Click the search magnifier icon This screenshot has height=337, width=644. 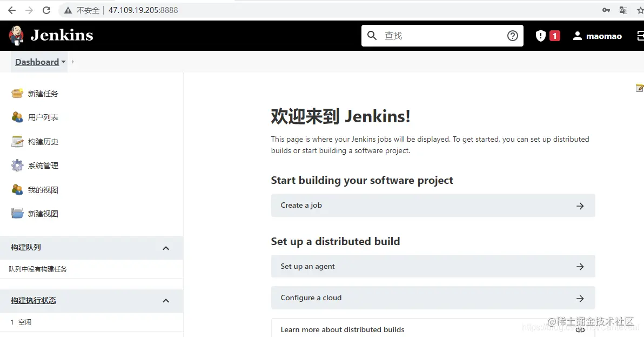point(372,35)
